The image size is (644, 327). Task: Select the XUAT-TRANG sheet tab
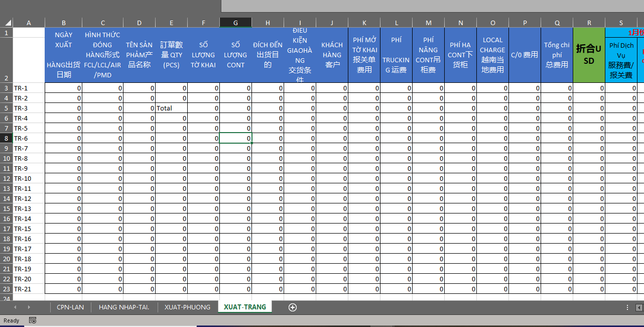(x=245, y=307)
